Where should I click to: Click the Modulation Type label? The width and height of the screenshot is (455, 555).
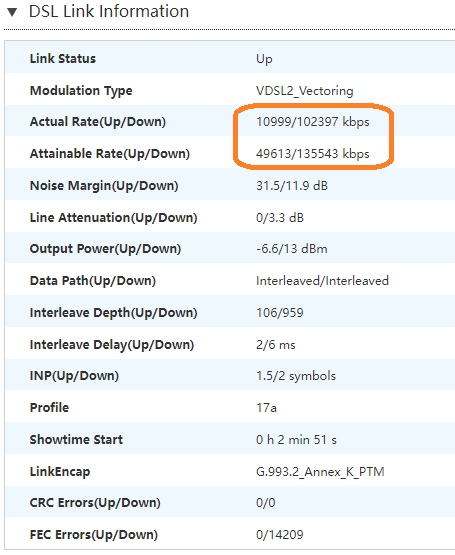pyautogui.click(x=81, y=91)
